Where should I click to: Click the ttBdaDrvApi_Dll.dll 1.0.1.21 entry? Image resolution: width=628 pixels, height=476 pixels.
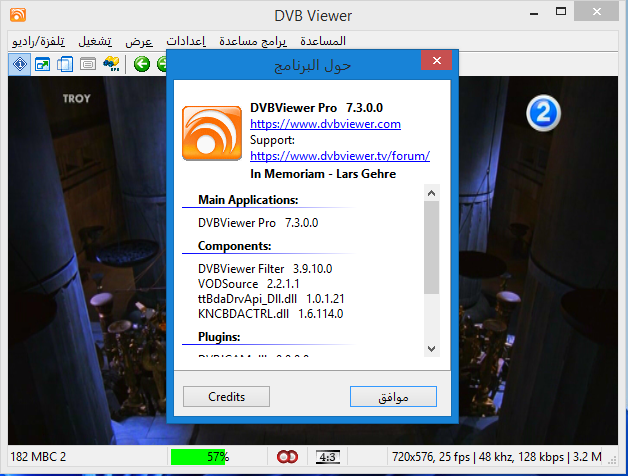point(271,299)
